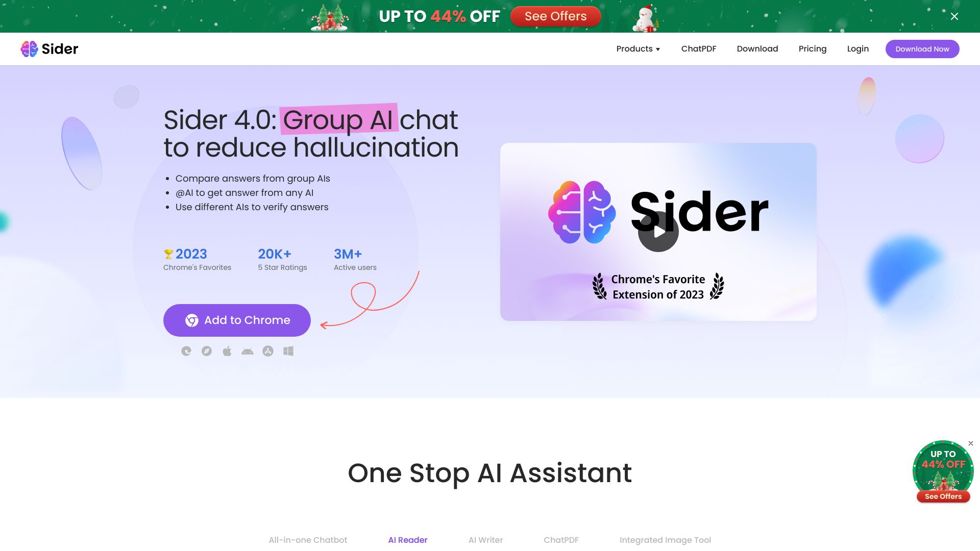The image size is (980, 551).
Task: Click the X to close top banner
Action: pyautogui.click(x=954, y=16)
